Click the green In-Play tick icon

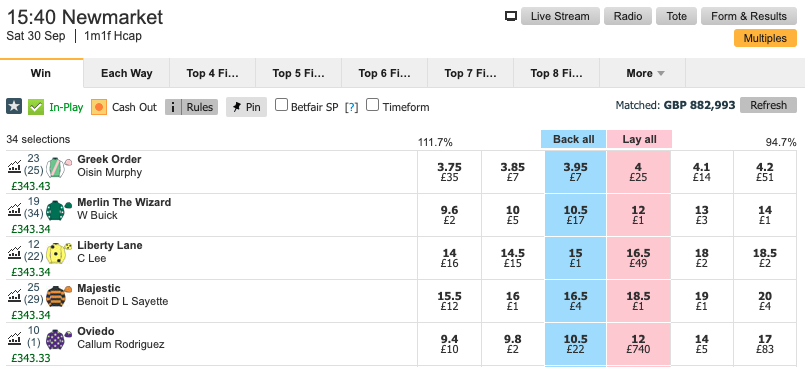[x=36, y=107]
